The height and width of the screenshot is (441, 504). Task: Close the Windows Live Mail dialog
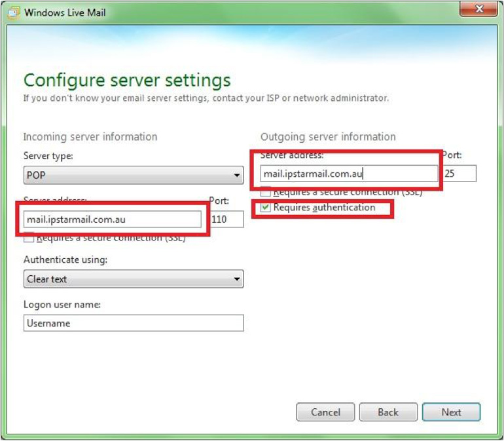(x=479, y=9)
